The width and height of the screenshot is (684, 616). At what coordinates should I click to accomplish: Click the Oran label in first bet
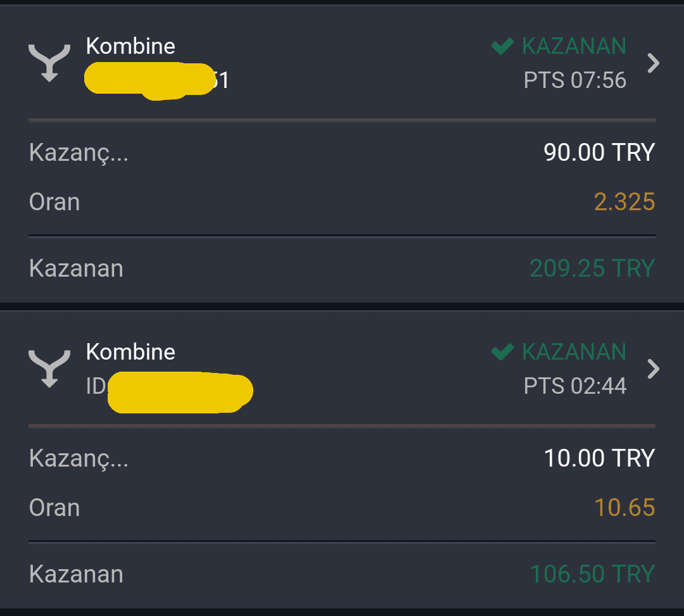coord(54,203)
